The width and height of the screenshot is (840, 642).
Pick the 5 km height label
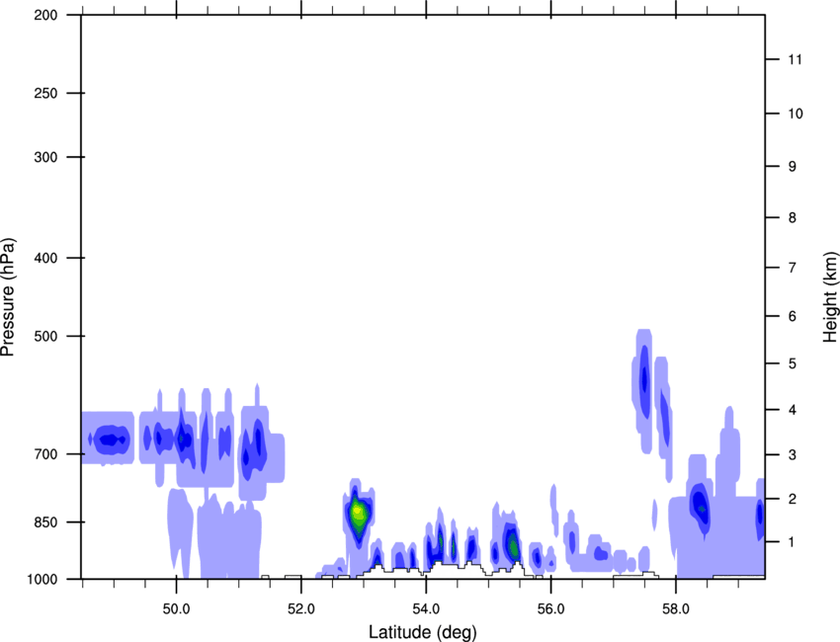793,363
